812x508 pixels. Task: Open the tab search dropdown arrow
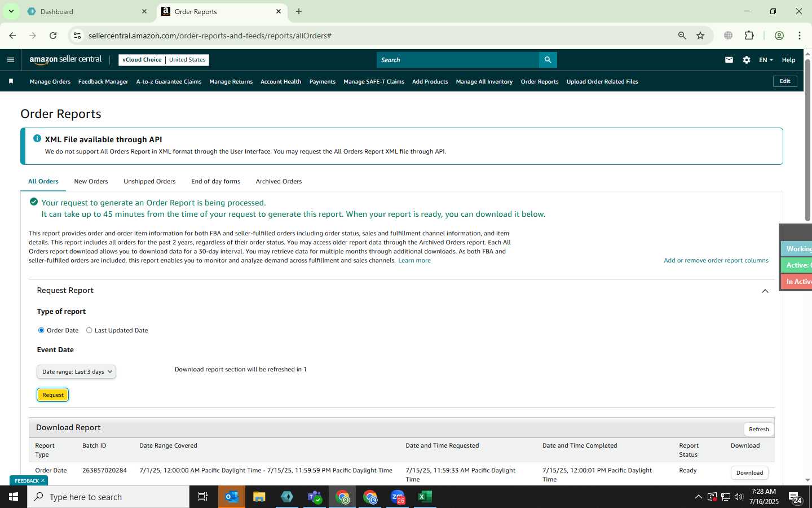click(11, 11)
